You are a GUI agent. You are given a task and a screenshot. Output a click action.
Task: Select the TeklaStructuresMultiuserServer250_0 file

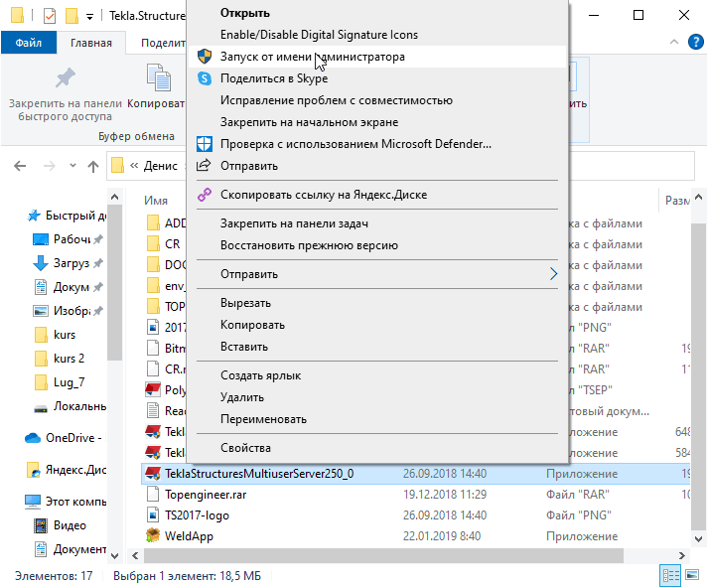(x=415, y=474)
